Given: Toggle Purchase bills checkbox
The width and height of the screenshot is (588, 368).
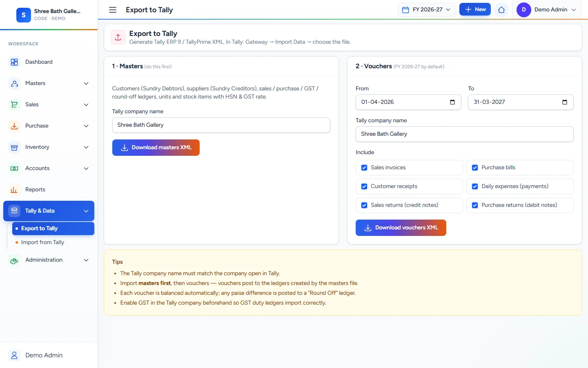Looking at the screenshot, I should click(x=475, y=168).
